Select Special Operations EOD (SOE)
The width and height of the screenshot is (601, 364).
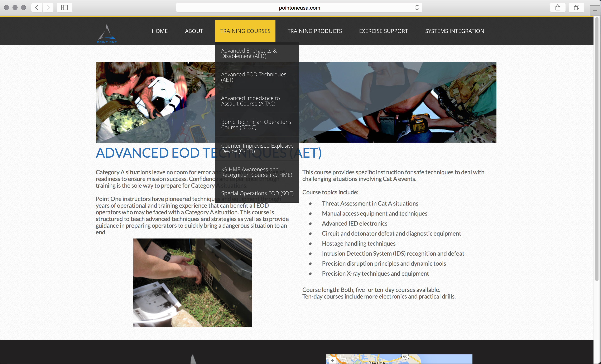point(257,193)
